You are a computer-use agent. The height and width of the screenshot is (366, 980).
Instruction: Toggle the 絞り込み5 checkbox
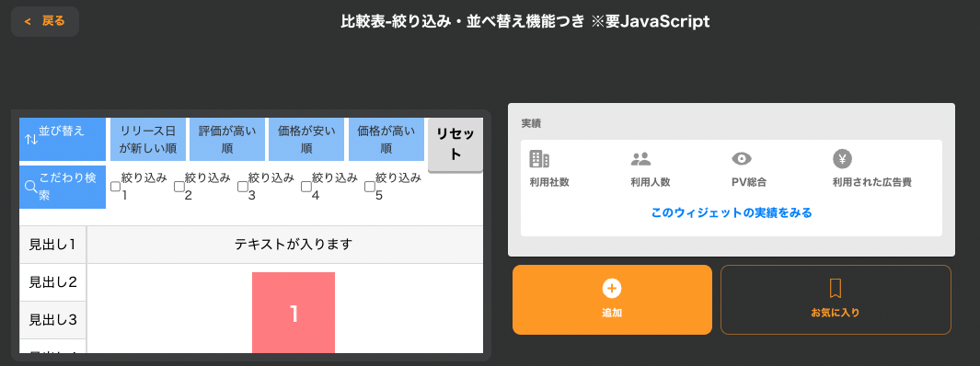(369, 186)
